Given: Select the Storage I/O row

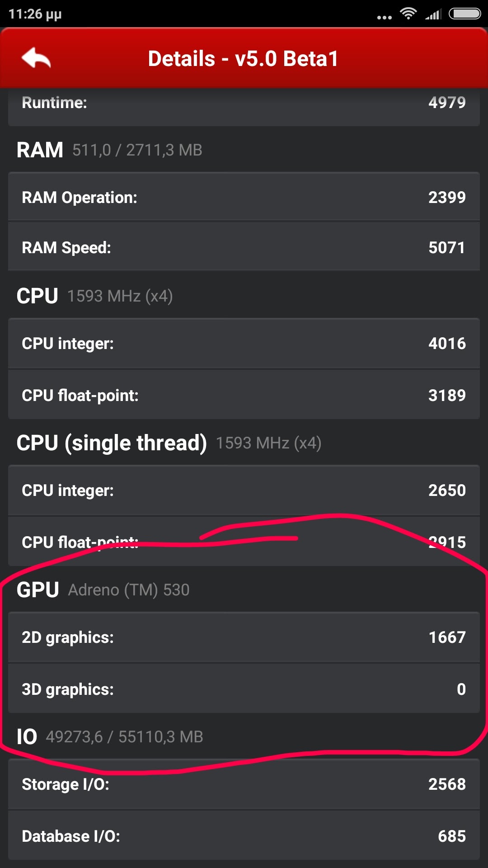Looking at the screenshot, I should pyautogui.click(x=244, y=784).
